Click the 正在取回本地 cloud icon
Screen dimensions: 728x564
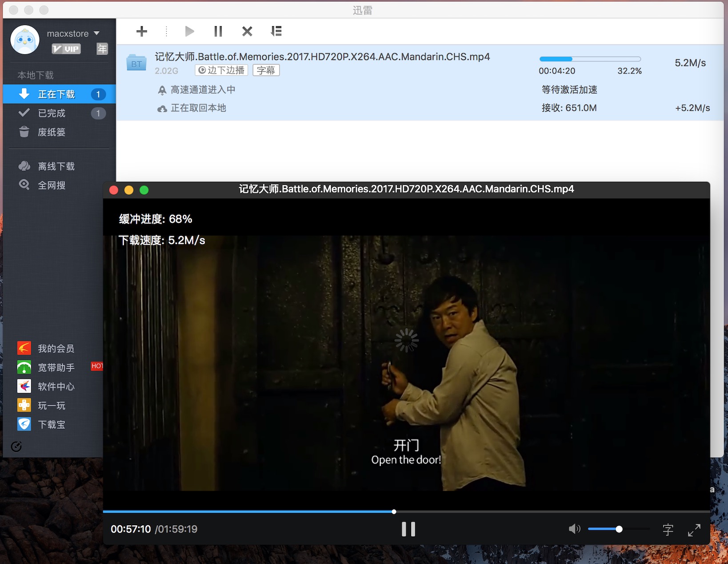(x=162, y=109)
